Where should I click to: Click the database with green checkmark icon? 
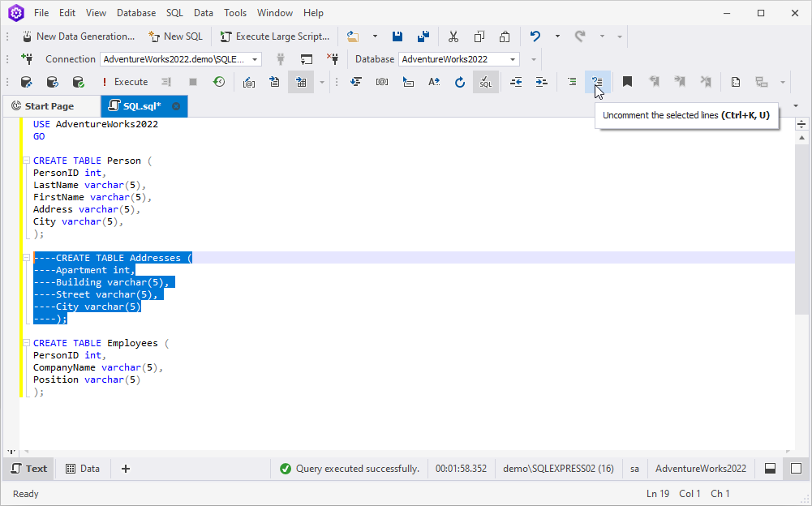tap(78, 82)
